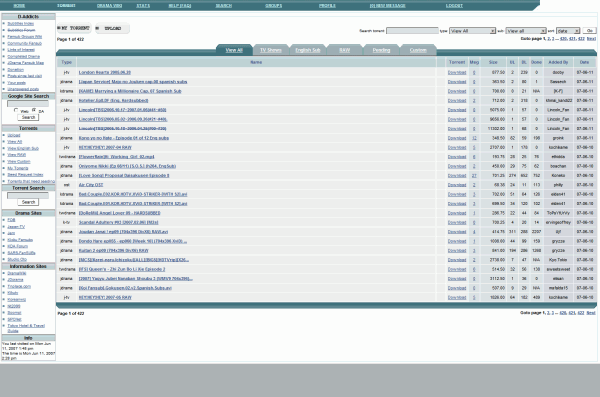Open the Tokyo Hotel & Travel Guide link

[x=26, y=328]
